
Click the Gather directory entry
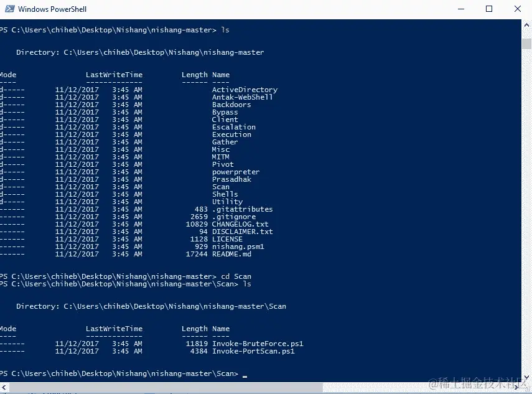[x=225, y=142]
